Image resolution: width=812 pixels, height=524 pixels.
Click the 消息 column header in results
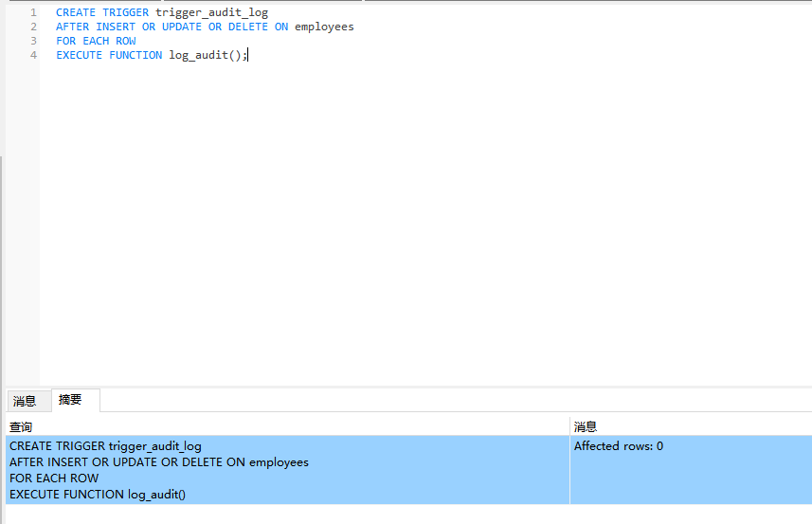pos(691,426)
